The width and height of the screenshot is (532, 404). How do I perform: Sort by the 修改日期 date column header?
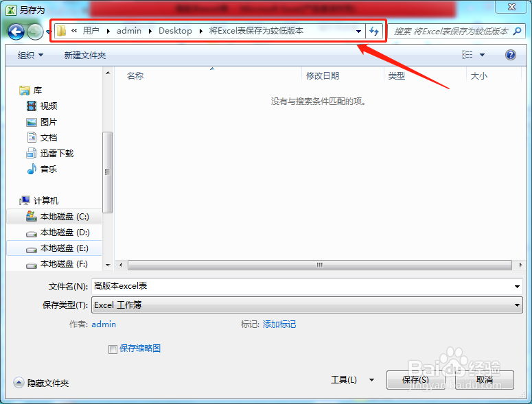(x=323, y=76)
